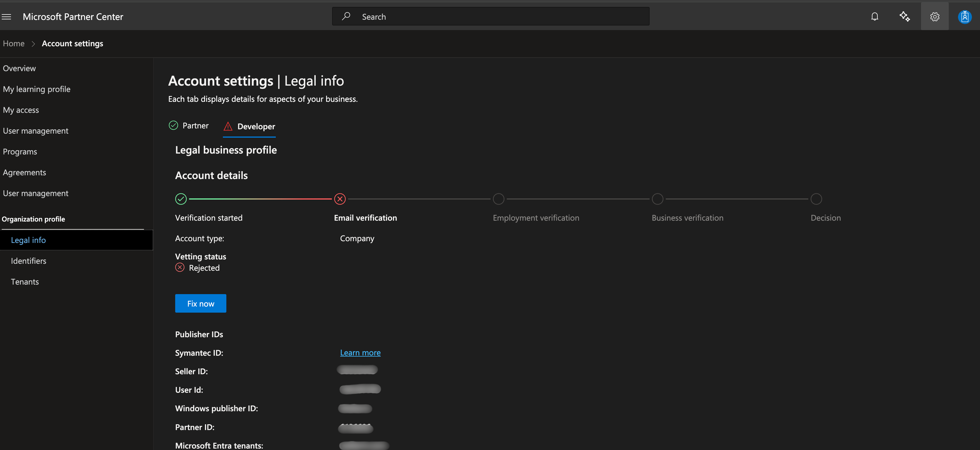The width and height of the screenshot is (980, 450).
Task: Click the breadcrumb chevron after Home
Action: [x=33, y=44]
